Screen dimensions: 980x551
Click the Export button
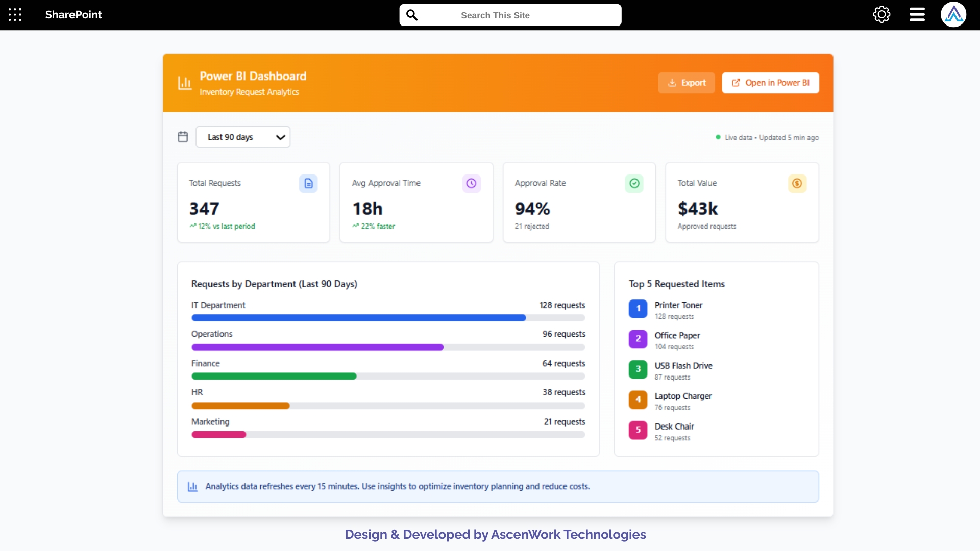pos(686,83)
